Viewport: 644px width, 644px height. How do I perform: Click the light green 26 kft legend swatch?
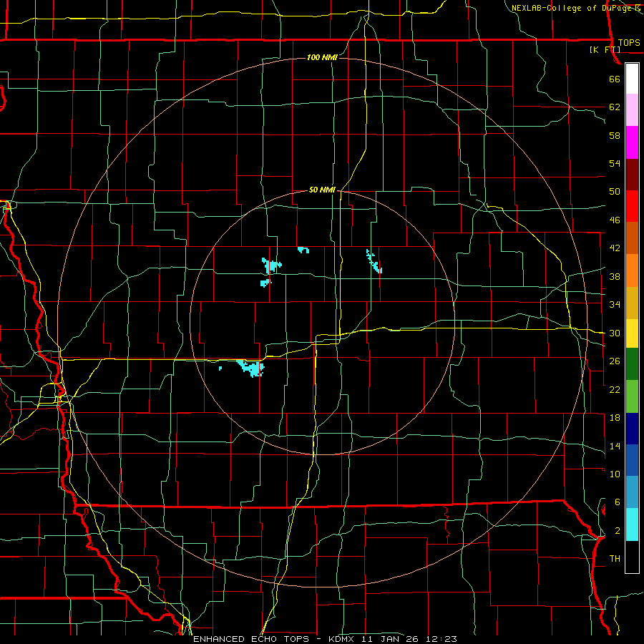(632, 396)
